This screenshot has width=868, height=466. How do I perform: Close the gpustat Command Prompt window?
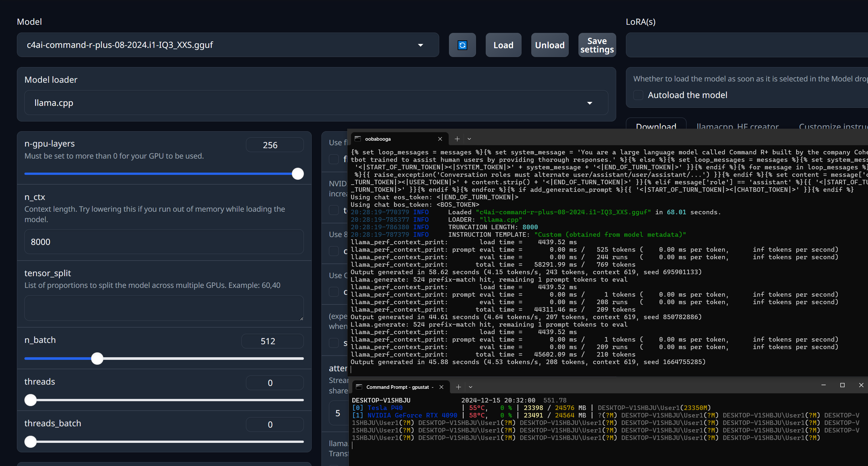coord(861,385)
